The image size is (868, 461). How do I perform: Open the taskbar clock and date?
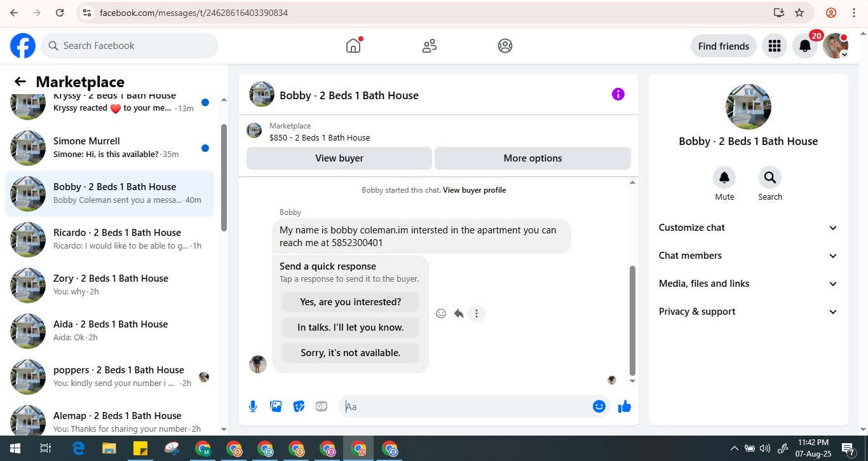click(813, 448)
